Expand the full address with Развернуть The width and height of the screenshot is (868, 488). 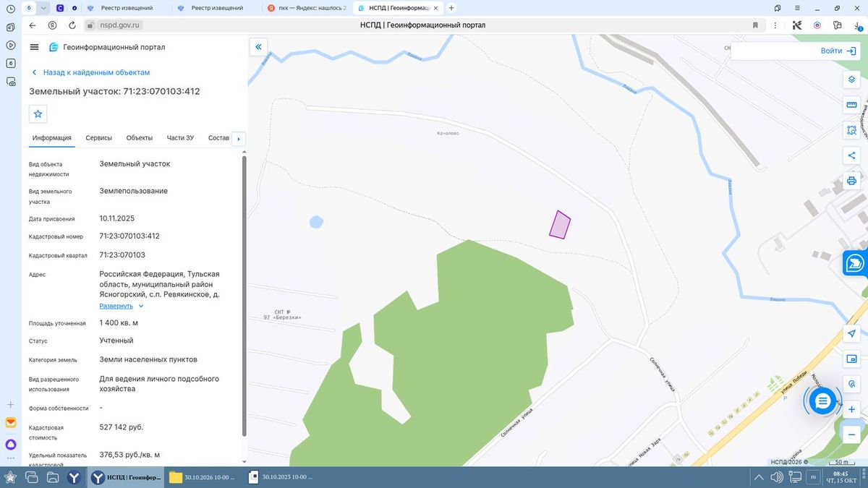pyautogui.click(x=122, y=306)
